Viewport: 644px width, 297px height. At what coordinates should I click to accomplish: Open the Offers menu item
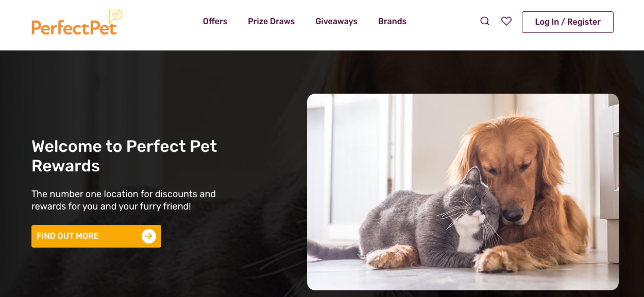(215, 22)
